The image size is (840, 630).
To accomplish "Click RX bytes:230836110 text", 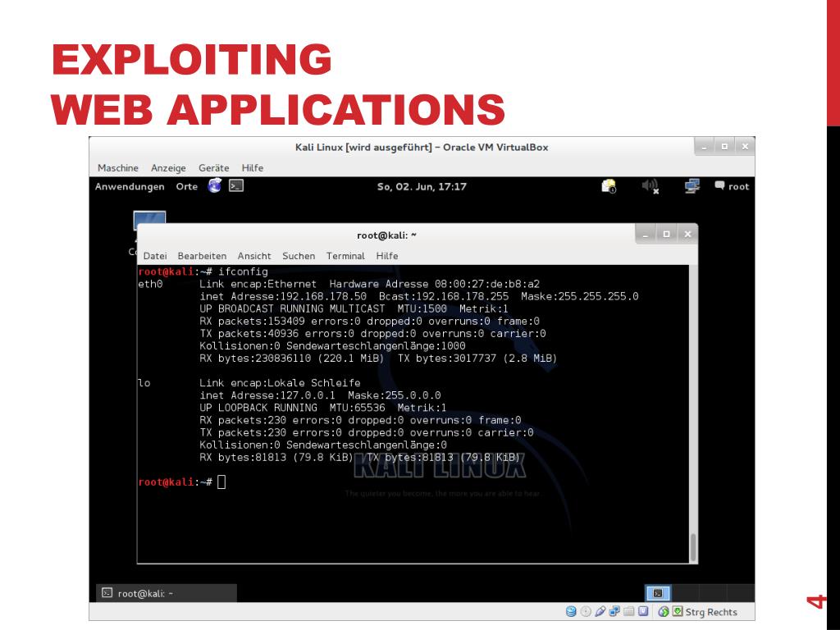I will pos(255,358).
